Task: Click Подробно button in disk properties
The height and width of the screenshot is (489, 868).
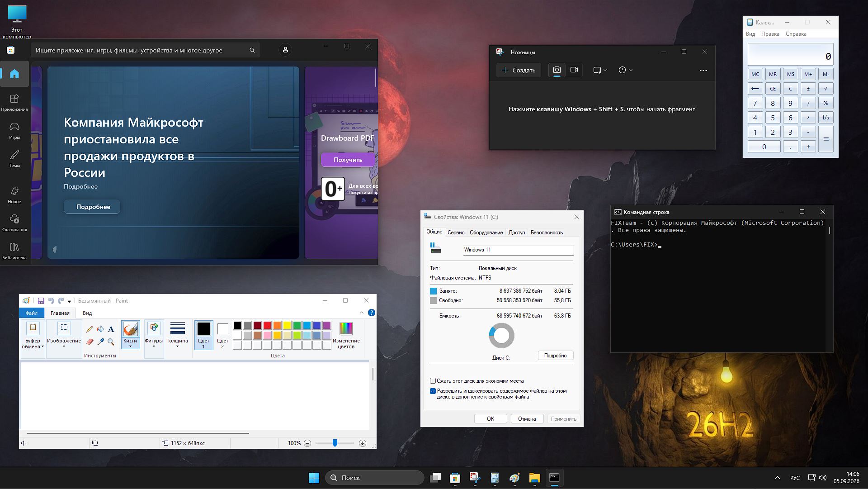Action: click(556, 356)
